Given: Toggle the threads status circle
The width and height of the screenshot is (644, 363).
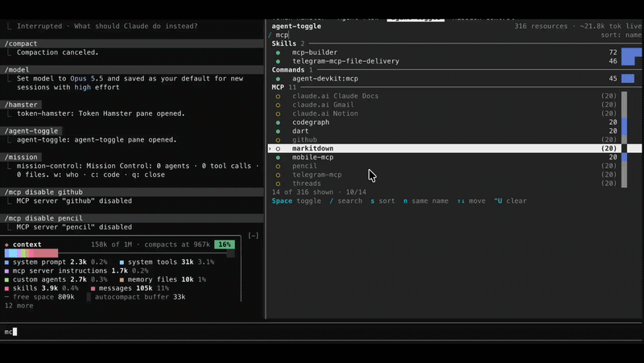Looking at the screenshot, I should pos(278,184).
